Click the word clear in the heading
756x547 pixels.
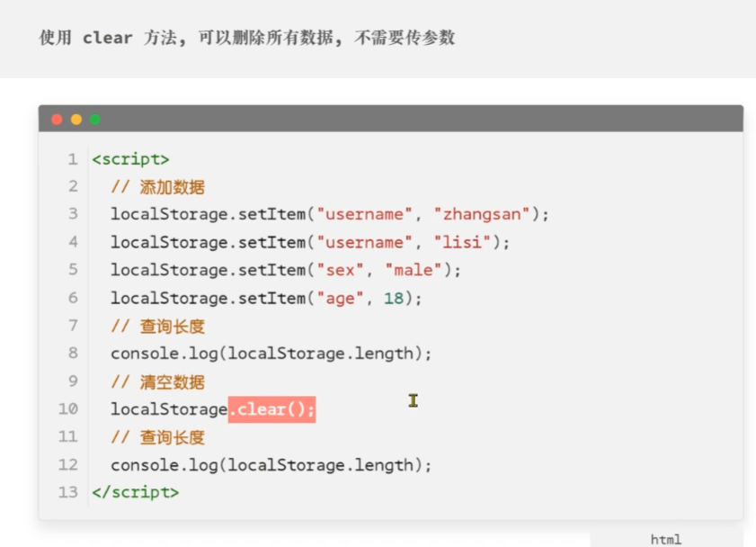point(107,38)
